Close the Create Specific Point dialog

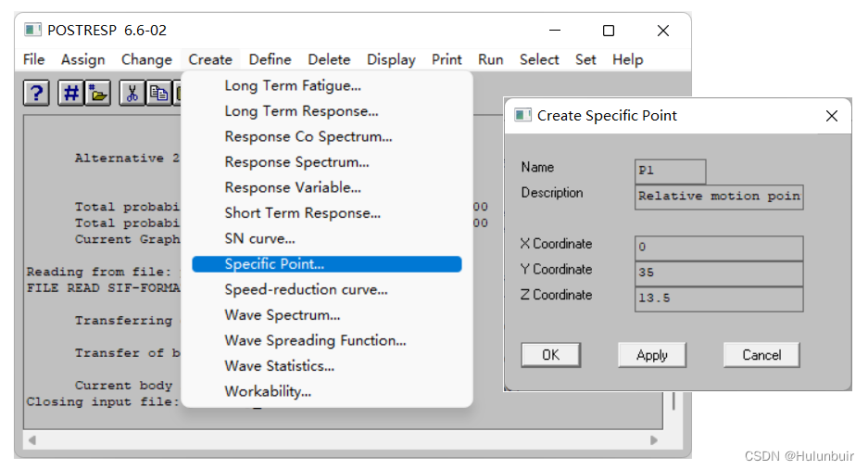(x=832, y=116)
